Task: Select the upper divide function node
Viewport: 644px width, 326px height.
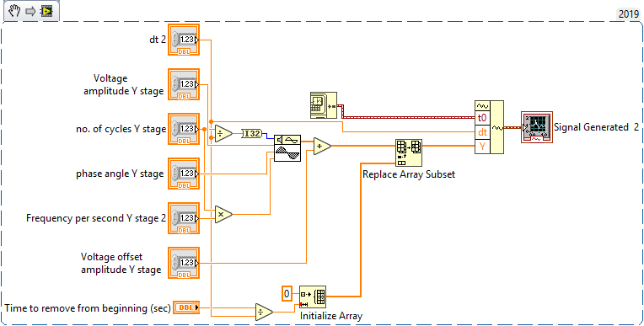Action: click(223, 133)
